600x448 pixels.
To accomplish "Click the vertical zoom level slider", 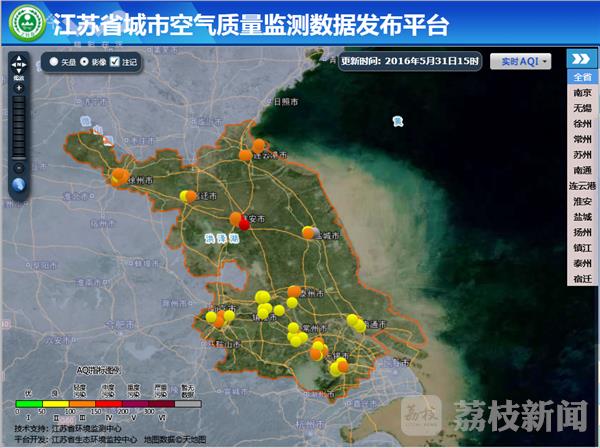I will [18, 127].
